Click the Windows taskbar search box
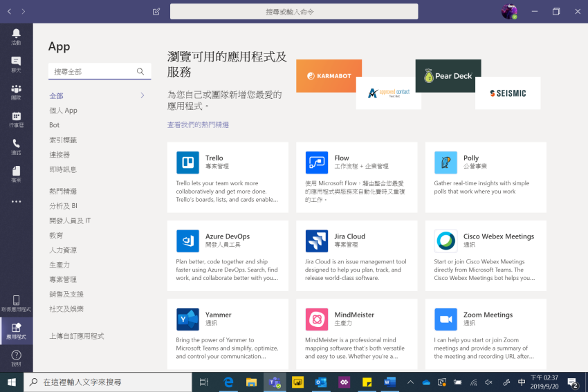 click(108, 382)
